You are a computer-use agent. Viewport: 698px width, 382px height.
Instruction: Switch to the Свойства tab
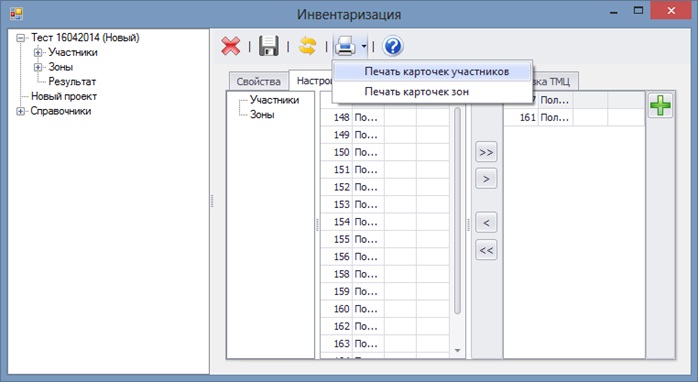(259, 81)
